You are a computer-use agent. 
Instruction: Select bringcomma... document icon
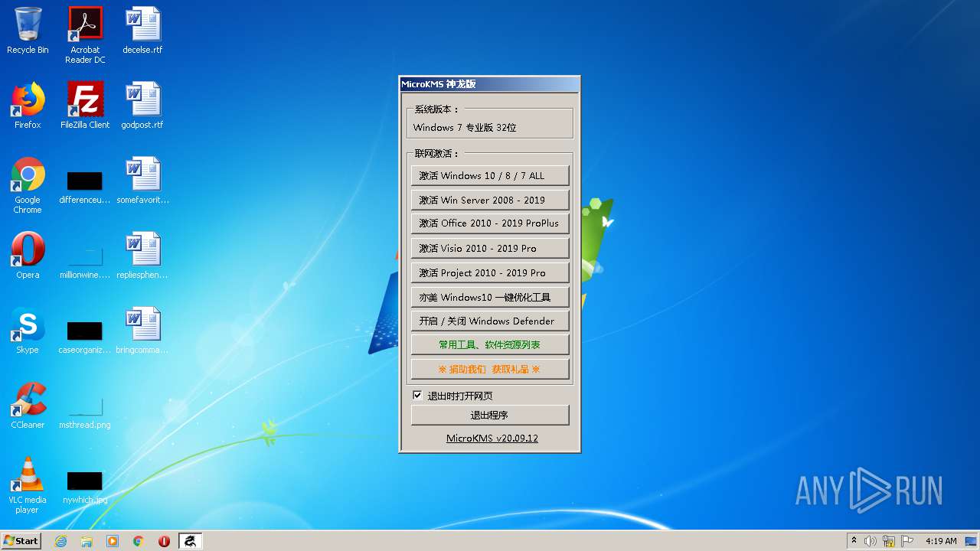[142, 331]
